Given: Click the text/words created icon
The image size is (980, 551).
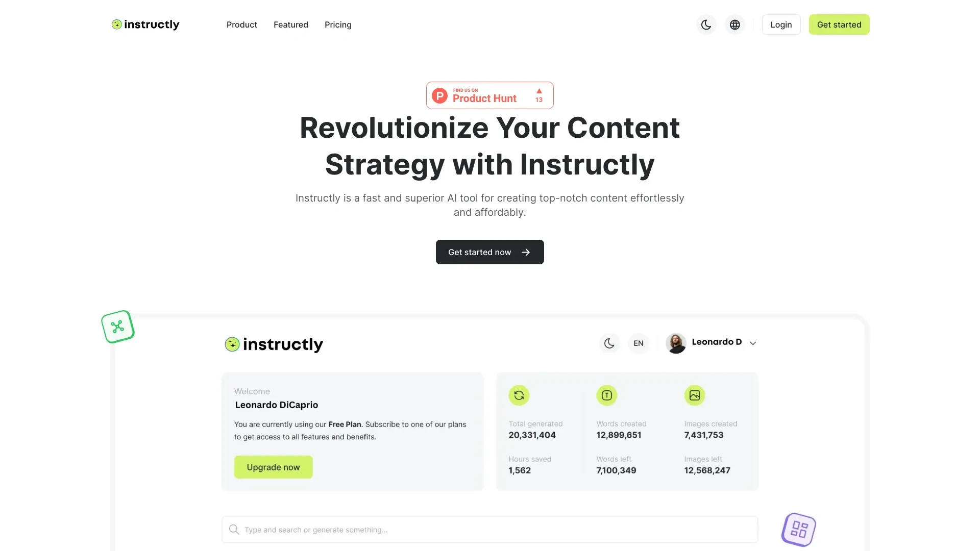Looking at the screenshot, I should [606, 395].
